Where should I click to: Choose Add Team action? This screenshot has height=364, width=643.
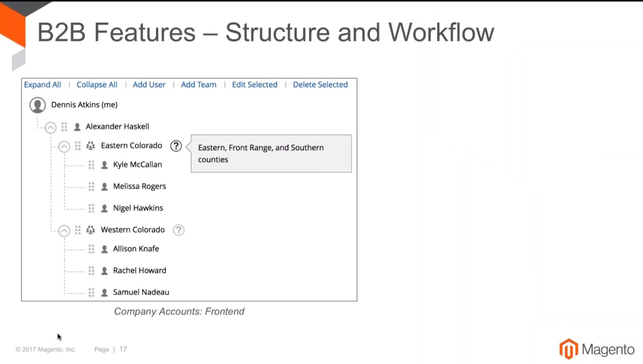click(x=199, y=85)
